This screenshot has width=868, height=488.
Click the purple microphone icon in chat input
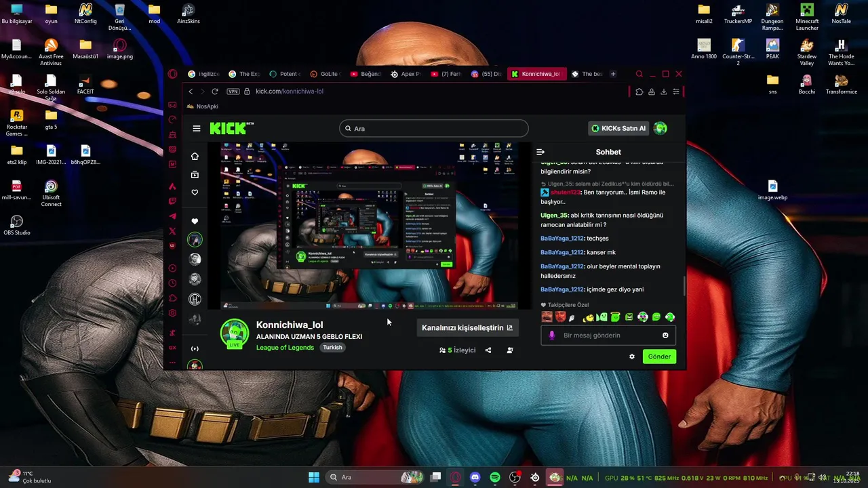(x=552, y=335)
